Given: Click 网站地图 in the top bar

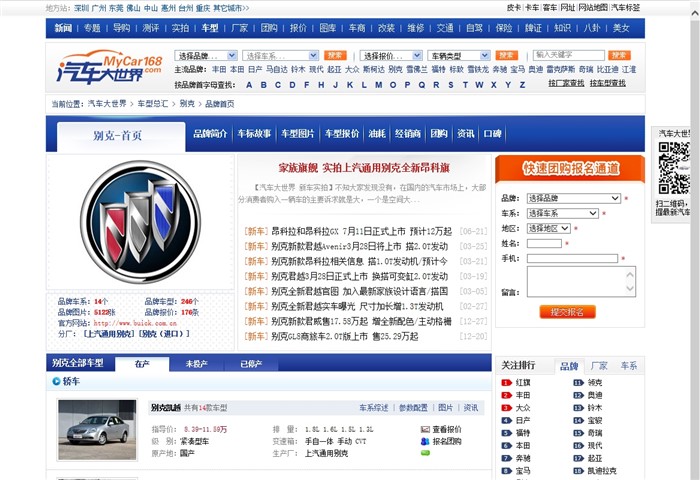Looking at the screenshot, I should point(593,8).
